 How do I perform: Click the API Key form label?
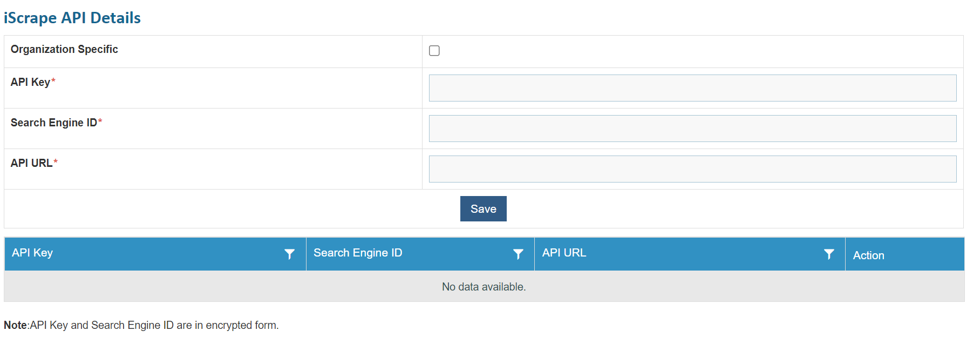(x=30, y=82)
